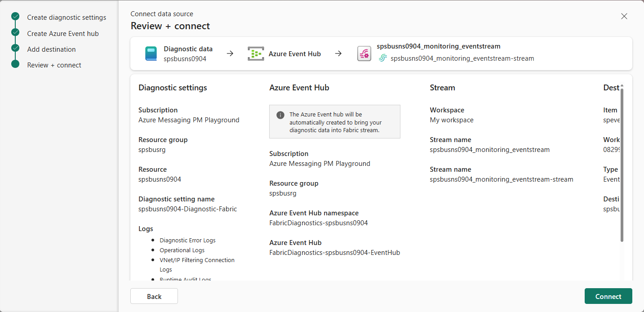Click the 'spsbusns0904' value under Resource

[x=160, y=179]
